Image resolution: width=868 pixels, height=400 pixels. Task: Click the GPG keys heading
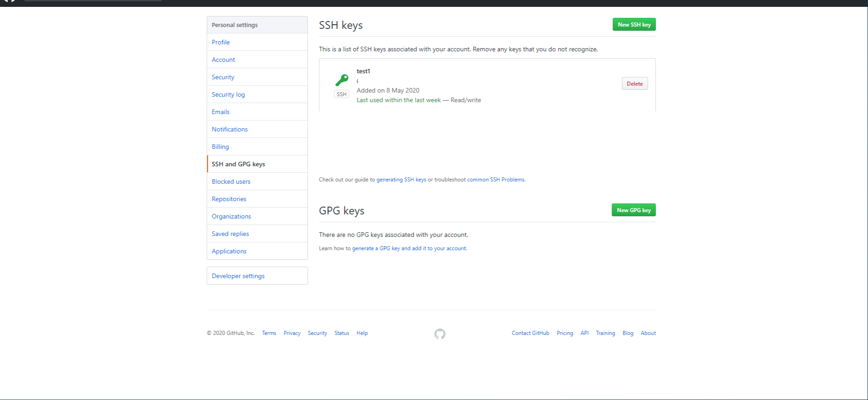coord(342,211)
